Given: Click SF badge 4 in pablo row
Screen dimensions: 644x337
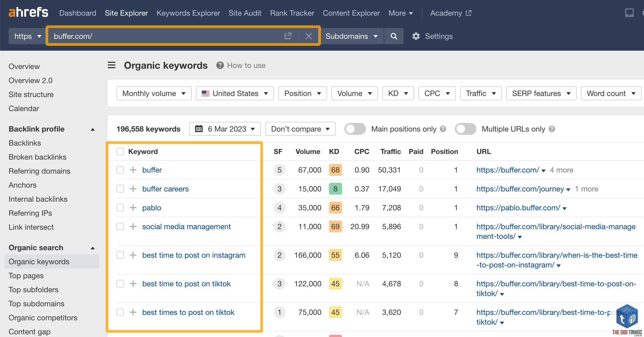Looking at the screenshot, I should (279, 208).
